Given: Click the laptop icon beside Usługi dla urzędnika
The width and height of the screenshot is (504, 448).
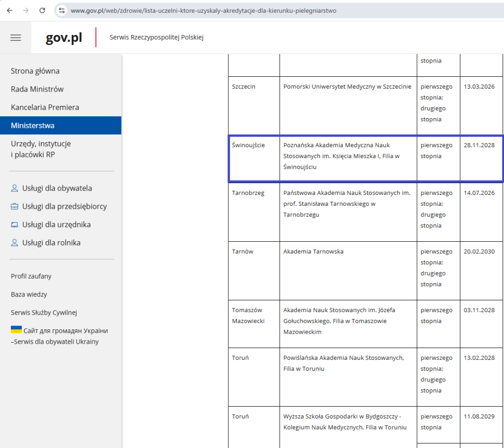Looking at the screenshot, I should tap(15, 225).
